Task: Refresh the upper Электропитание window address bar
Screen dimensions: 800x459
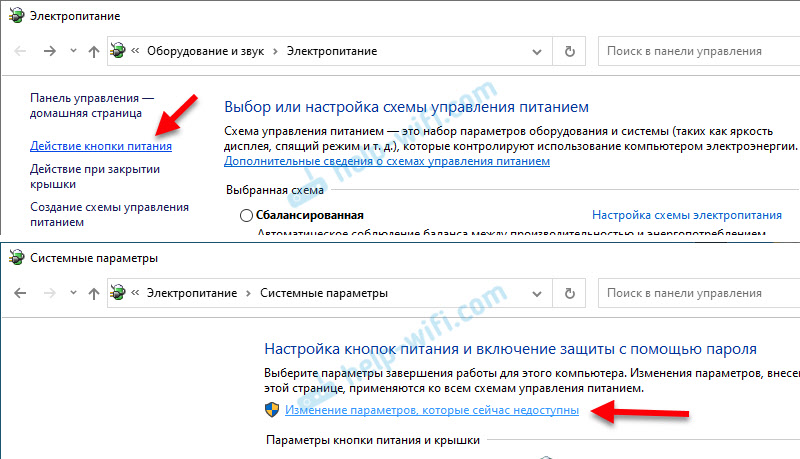Action: pyautogui.click(x=570, y=50)
